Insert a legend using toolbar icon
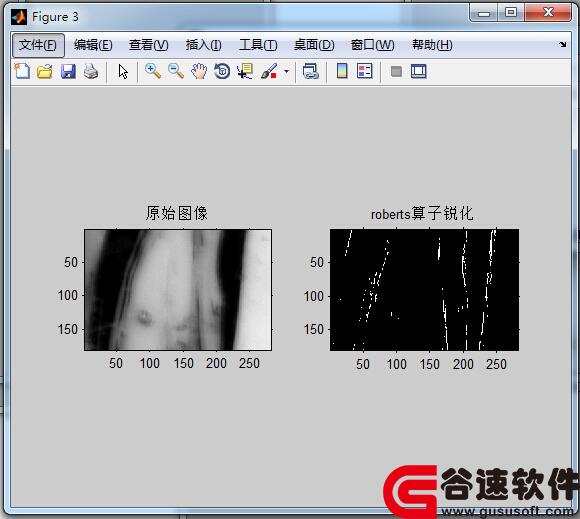This screenshot has width=580, height=519. (x=364, y=71)
